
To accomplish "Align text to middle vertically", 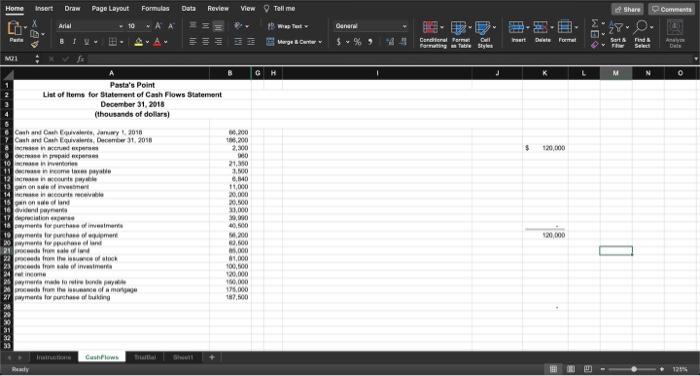I will coord(205,25).
